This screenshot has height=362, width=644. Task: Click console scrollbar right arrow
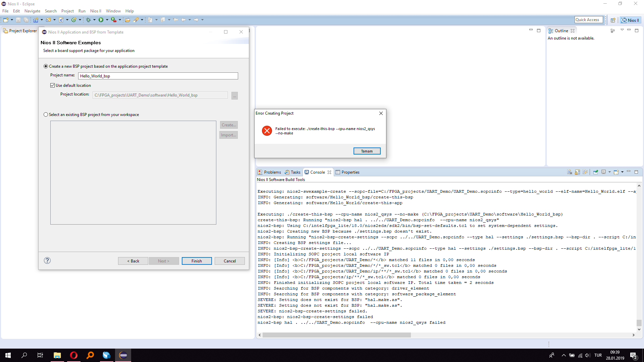[x=633, y=335]
